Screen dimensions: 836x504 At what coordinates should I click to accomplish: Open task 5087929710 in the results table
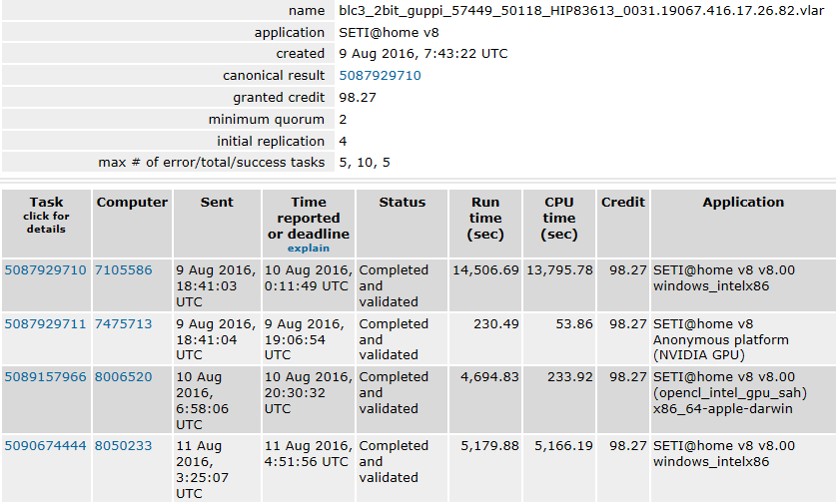(45, 270)
